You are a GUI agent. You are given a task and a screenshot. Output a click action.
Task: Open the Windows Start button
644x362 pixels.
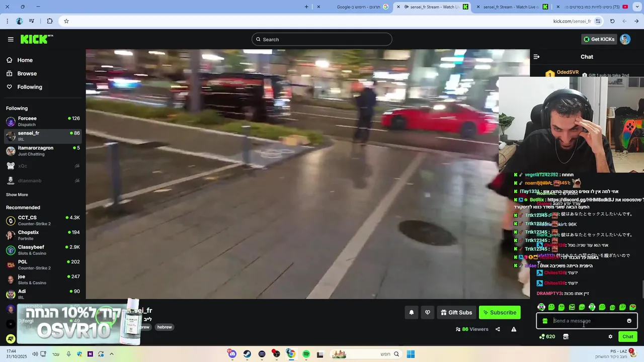tap(411, 354)
